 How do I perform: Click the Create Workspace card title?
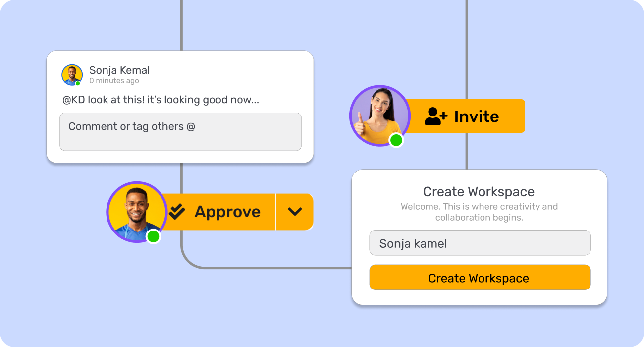(479, 192)
